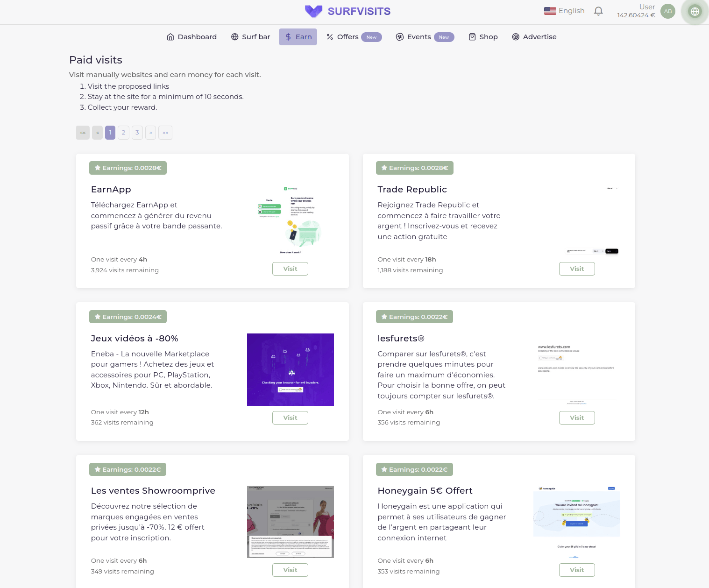
Task: Go to the Dashboard menu item
Action: coord(192,37)
